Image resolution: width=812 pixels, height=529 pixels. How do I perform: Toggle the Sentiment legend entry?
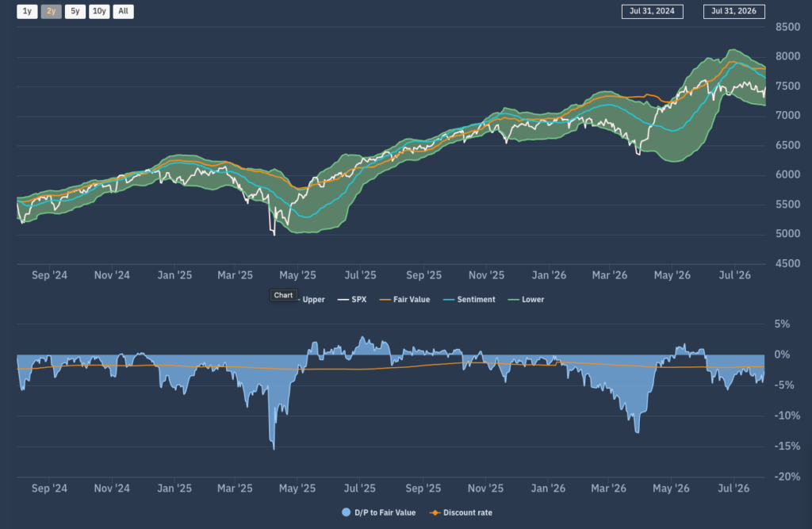[469, 300]
